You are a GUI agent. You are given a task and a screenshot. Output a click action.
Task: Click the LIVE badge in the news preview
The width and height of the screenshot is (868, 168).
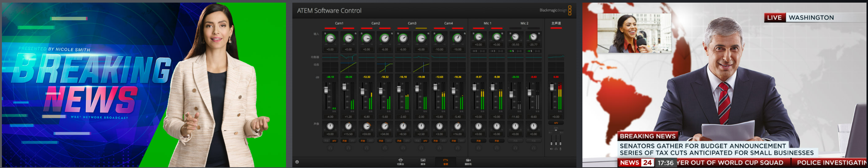pos(774,18)
